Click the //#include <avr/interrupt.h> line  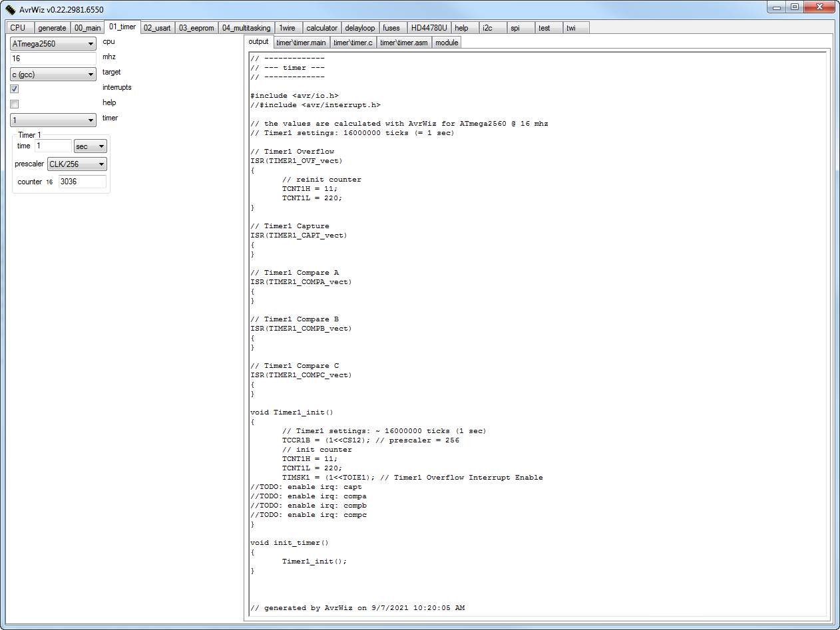point(315,105)
